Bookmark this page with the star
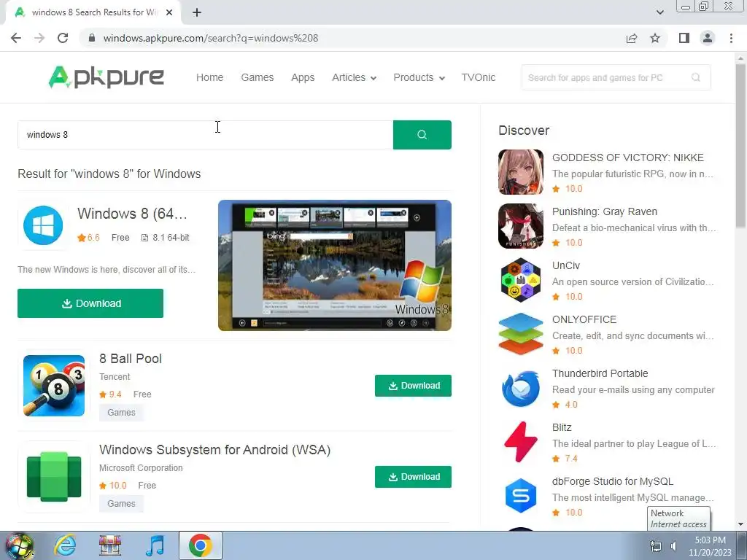The width and height of the screenshot is (747, 560). [x=655, y=38]
